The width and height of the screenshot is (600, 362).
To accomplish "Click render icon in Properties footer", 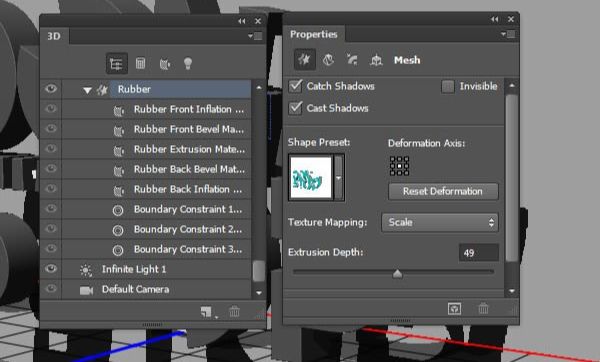I will [454, 308].
